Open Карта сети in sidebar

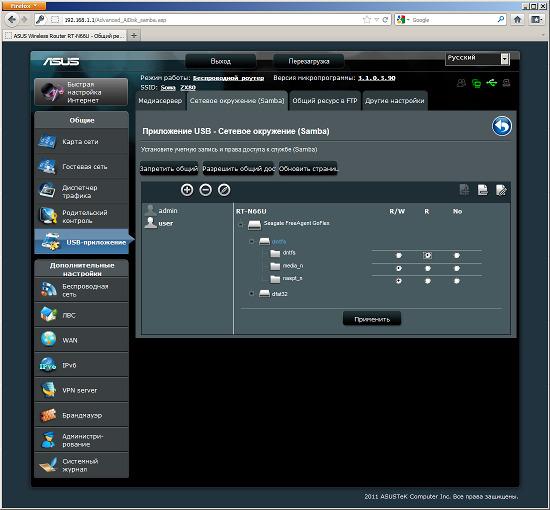point(81,142)
